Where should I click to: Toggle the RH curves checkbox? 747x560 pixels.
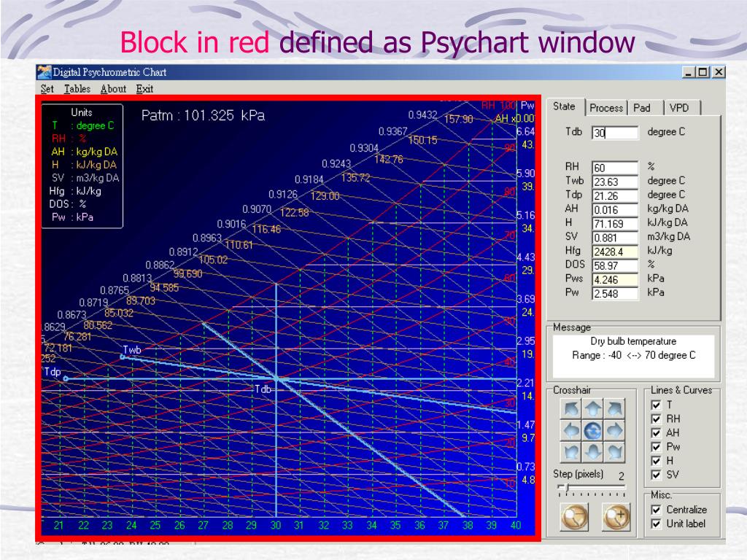click(x=656, y=419)
